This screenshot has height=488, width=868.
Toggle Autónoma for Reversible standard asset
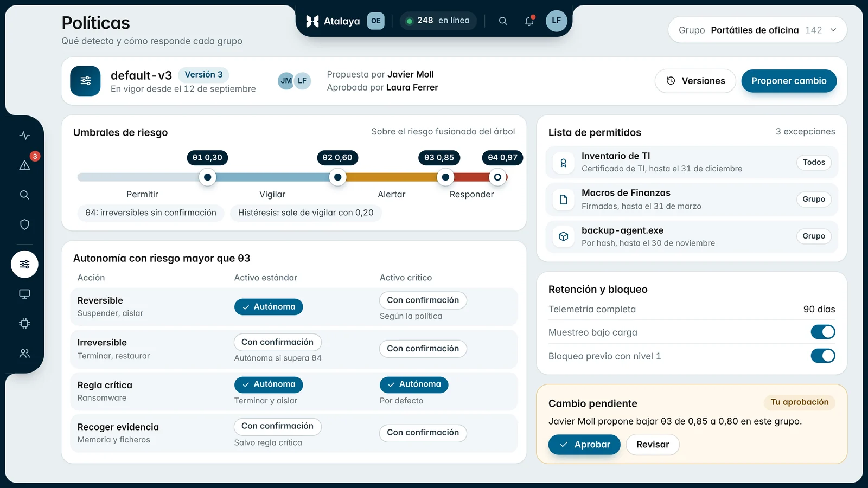click(x=269, y=307)
